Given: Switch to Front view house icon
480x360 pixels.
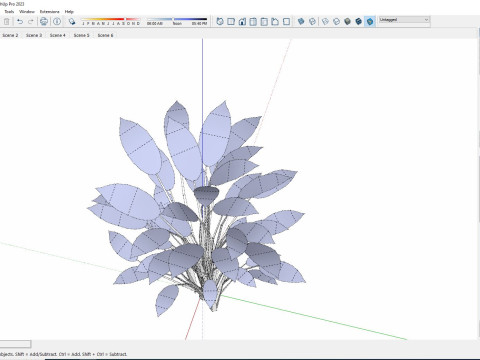Looking at the screenshot, I should pyautogui.click(x=242, y=22).
